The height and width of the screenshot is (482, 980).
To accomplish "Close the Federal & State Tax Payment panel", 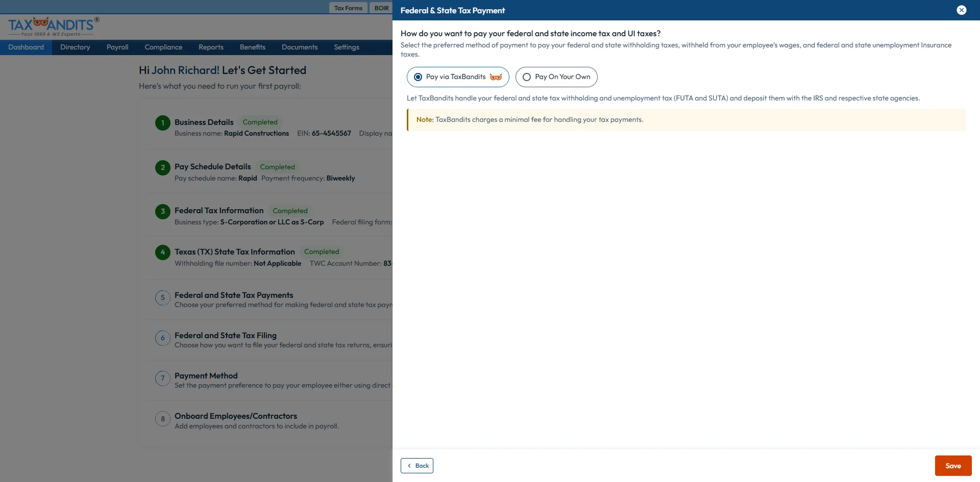I will coord(961,10).
